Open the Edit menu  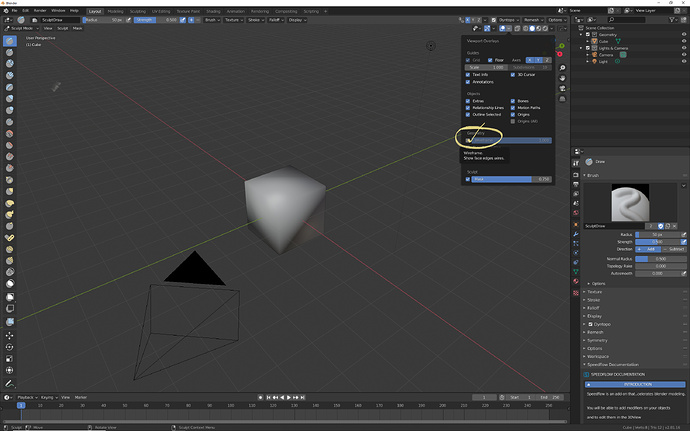click(26, 11)
